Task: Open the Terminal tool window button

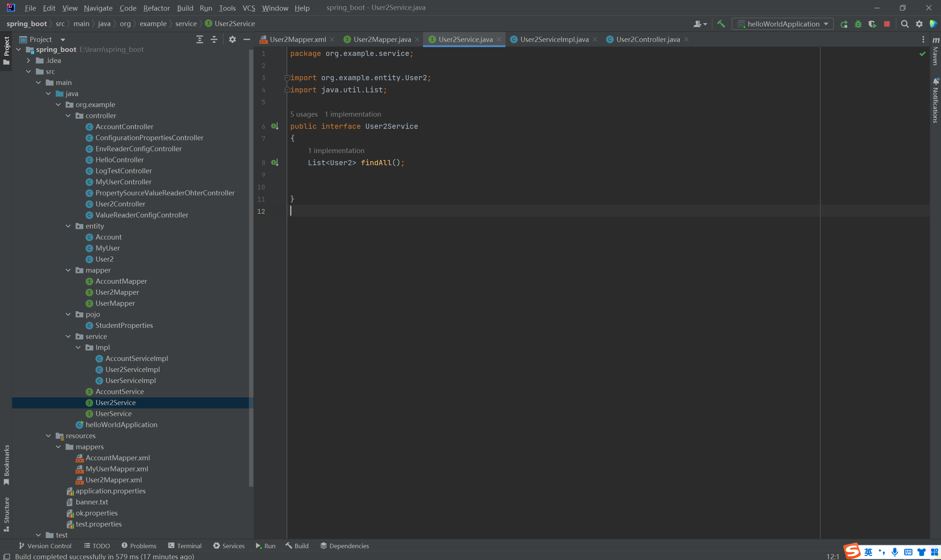Action: tap(185, 546)
